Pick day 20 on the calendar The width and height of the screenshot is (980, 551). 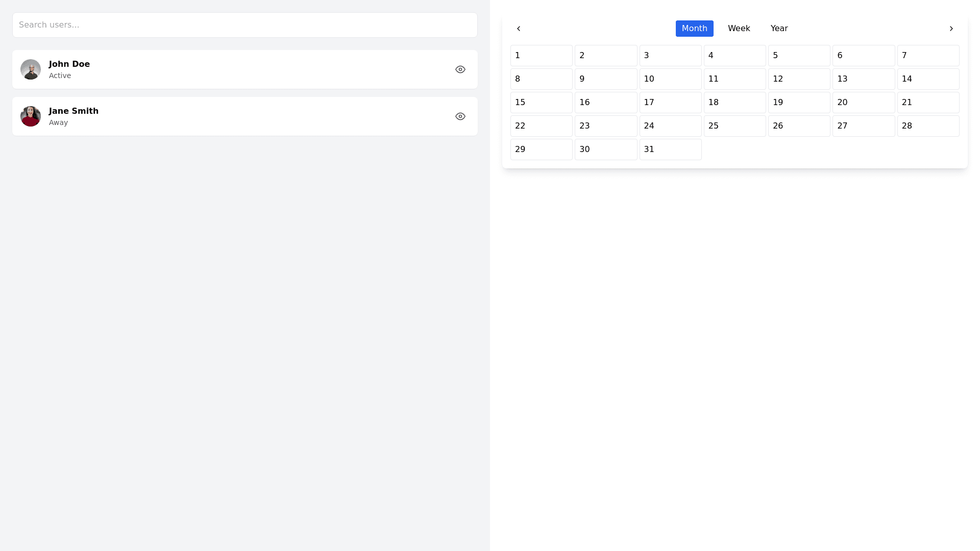tap(863, 103)
